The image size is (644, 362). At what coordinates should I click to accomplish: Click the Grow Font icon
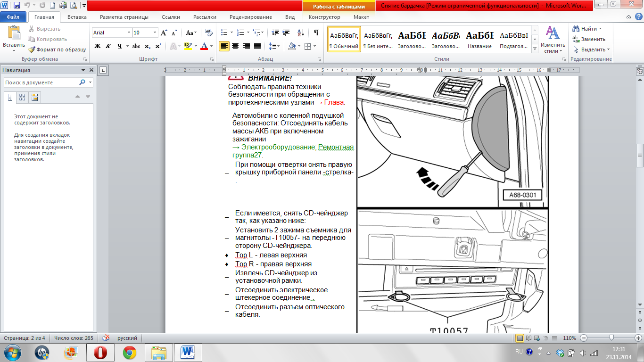point(164,33)
